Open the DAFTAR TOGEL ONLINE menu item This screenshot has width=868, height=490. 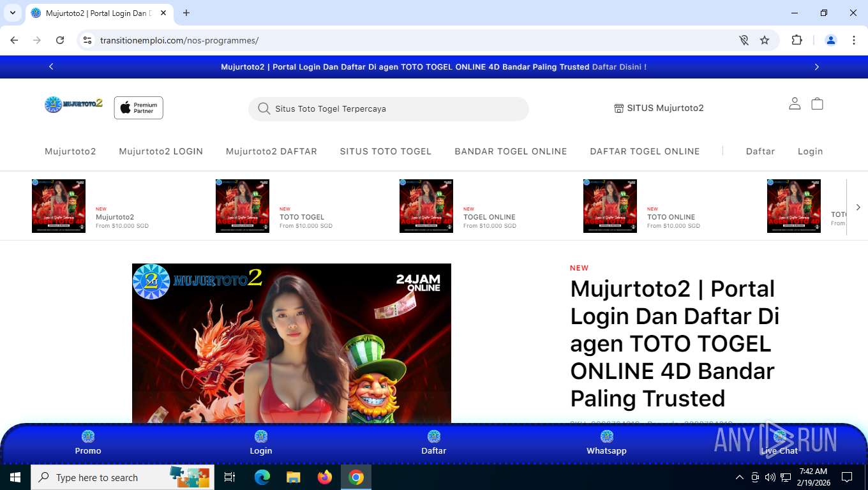[x=645, y=151]
